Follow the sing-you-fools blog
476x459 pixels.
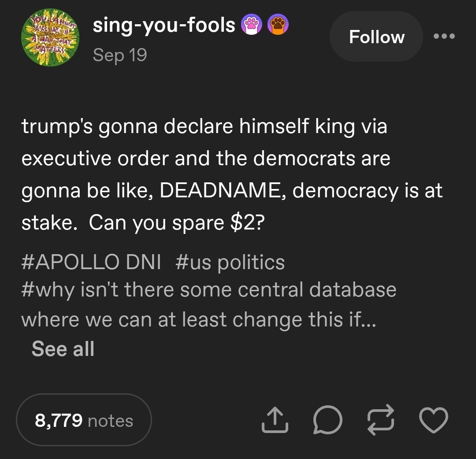[376, 37]
